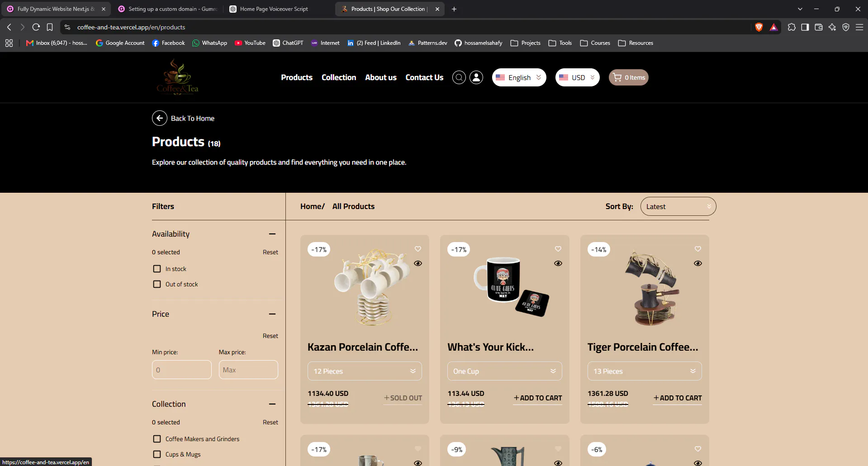Add What's Your Kick mug to wishlist
This screenshot has width=868, height=466.
coord(558,249)
